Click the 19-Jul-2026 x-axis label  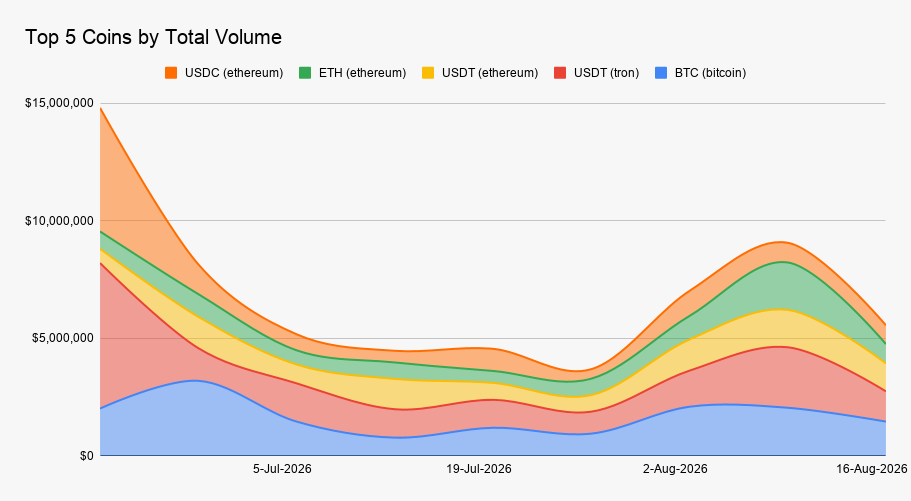point(479,468)
